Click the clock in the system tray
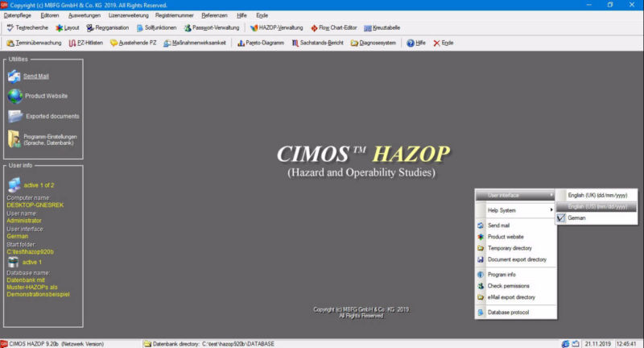The width and height of the screenshot is (644, 348). [625, 343]
